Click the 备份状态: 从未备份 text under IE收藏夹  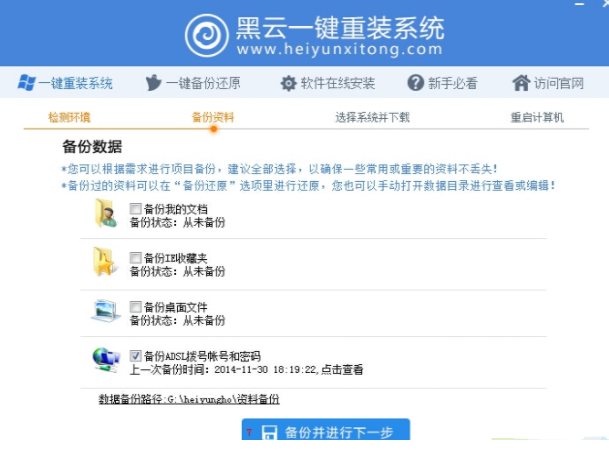(x=177, y=272)
